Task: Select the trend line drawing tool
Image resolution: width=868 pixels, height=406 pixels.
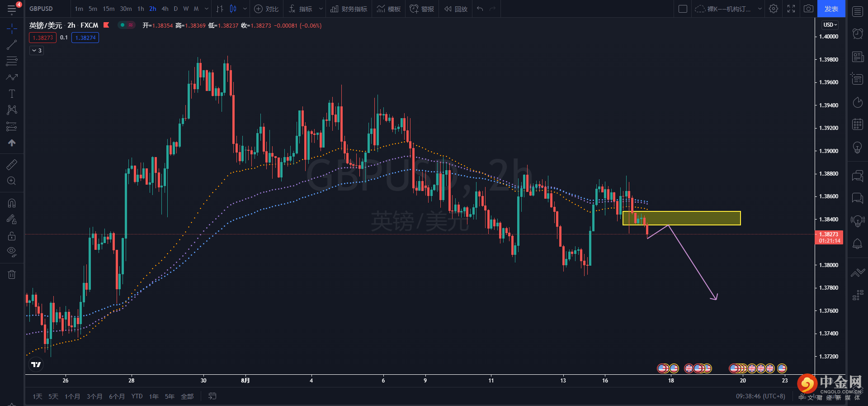Action: pyautogui.click(x=12, y=45)
